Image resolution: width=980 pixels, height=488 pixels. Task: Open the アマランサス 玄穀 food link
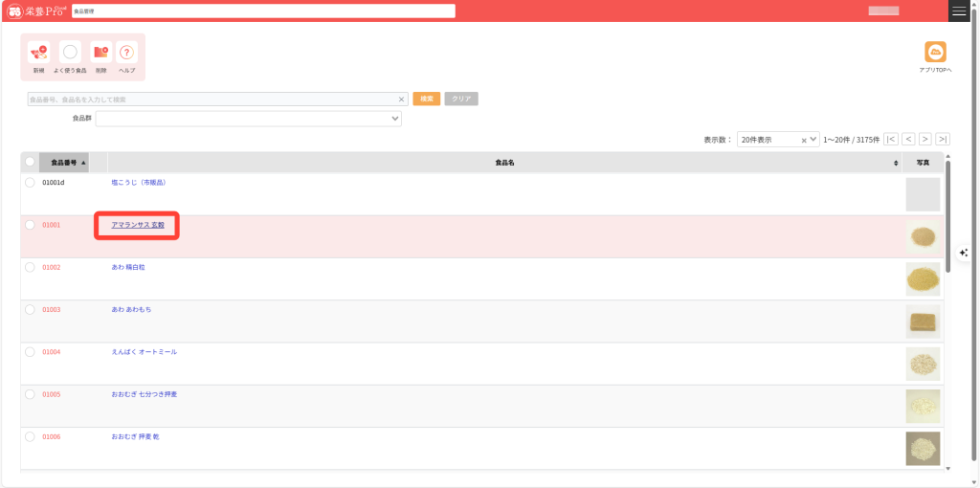[138, 225]
